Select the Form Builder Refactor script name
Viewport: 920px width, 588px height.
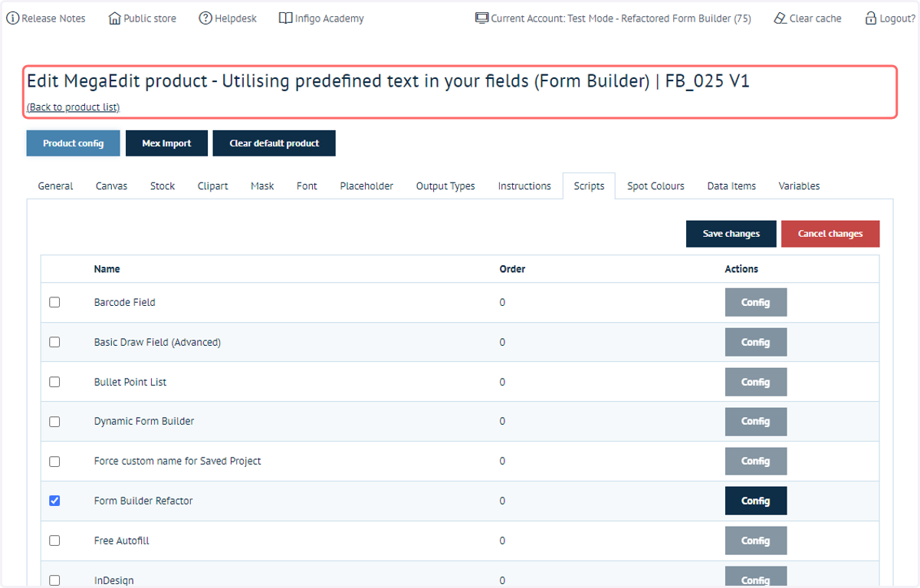pos(143,501)
